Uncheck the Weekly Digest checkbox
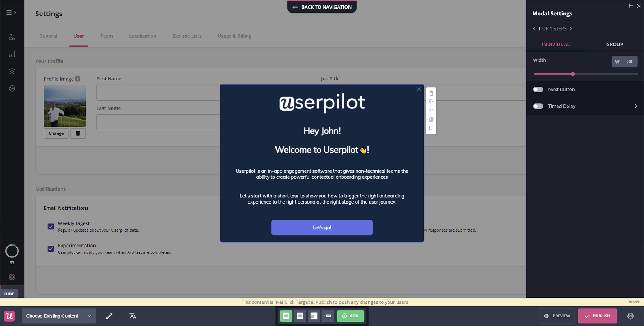 (51, 227)
